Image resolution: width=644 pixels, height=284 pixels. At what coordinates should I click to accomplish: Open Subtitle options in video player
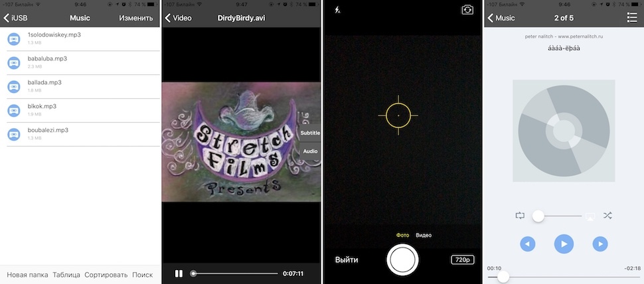coord(310,133)
